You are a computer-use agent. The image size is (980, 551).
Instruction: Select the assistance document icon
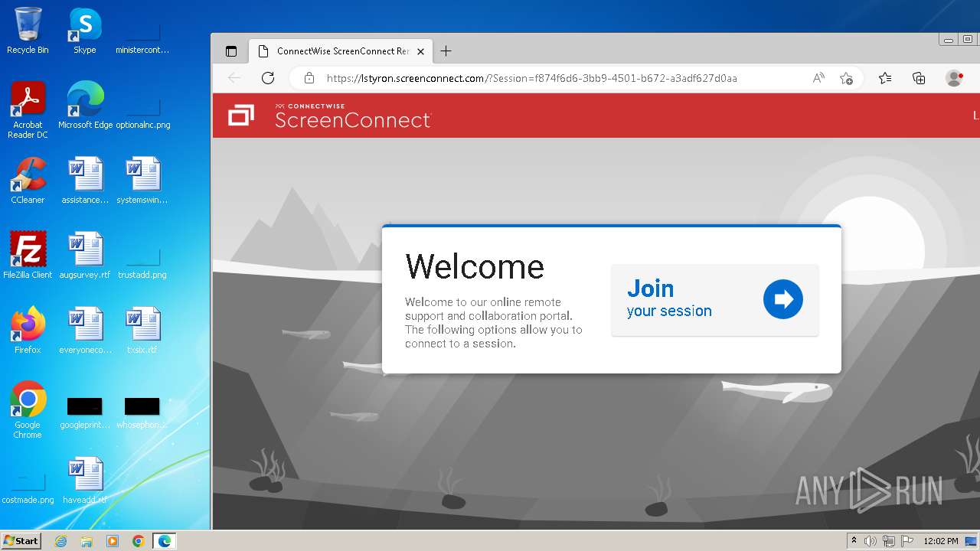tap(85, 181)
